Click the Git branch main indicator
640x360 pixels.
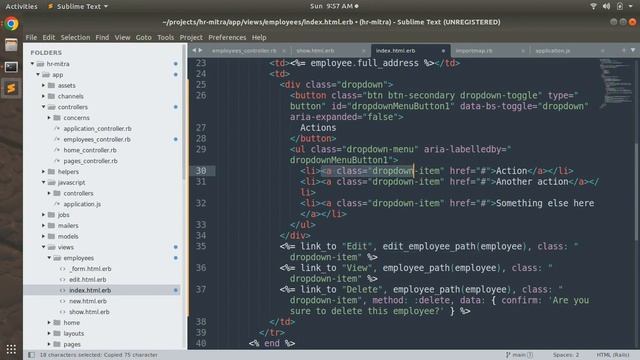click(x=519, y=355)
